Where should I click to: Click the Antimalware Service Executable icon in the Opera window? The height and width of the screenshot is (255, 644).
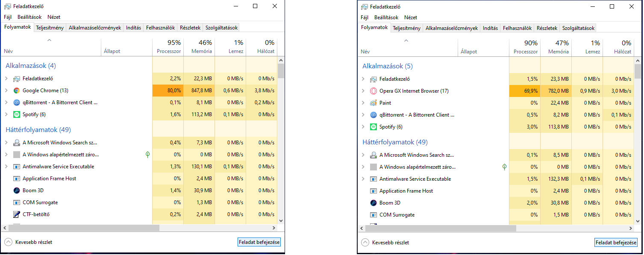tap(373, 179)
